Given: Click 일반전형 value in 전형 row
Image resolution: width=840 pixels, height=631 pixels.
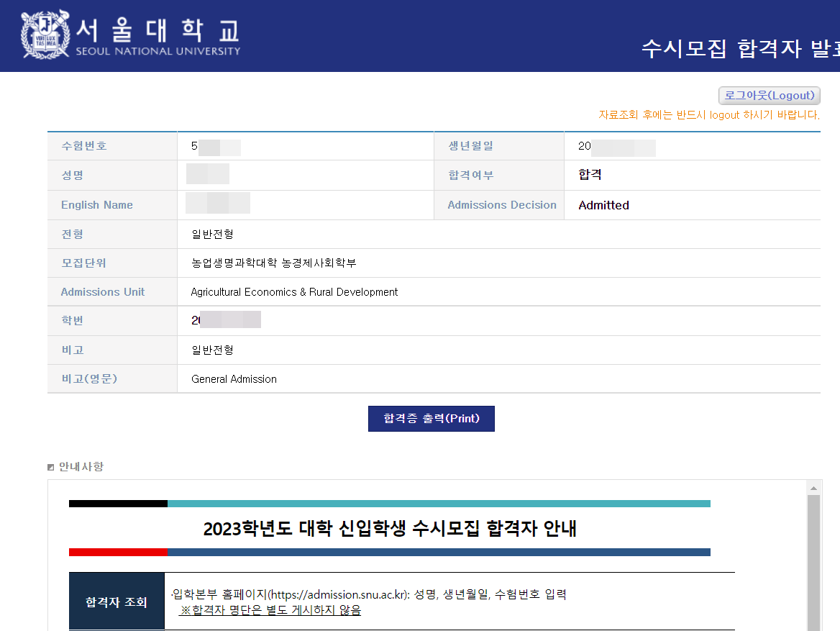Looking at the screenshot, I should pos(213,235).
